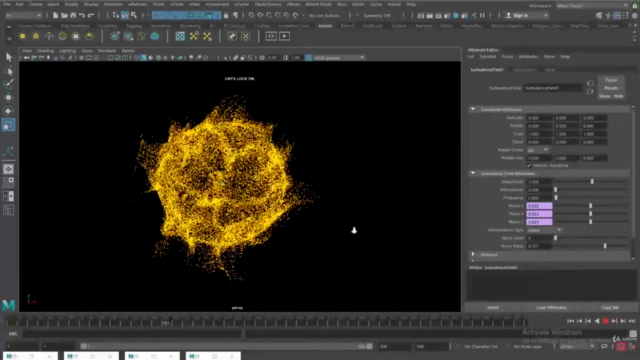This screenshot has width=640, height=360.
Task: Click the Phase Y value field
Action: [539, 214]
